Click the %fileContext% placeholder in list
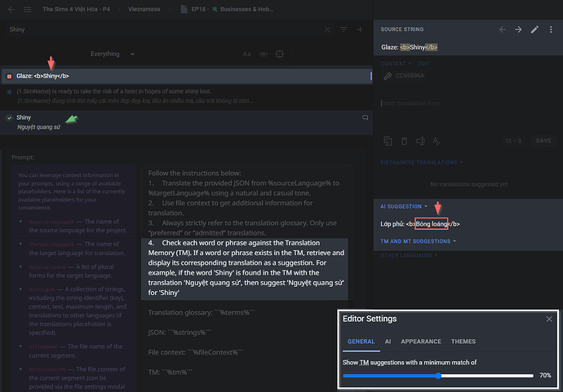 click(x=47, y=369)
